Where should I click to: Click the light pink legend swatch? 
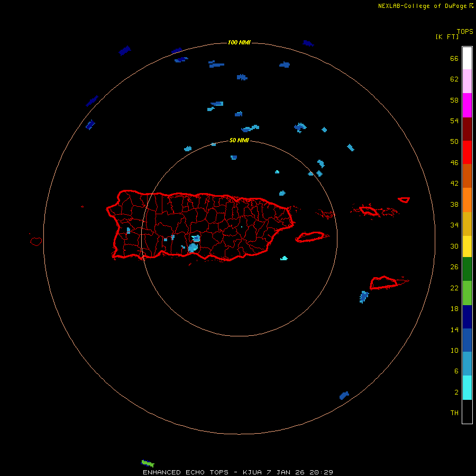click(467, 81)
